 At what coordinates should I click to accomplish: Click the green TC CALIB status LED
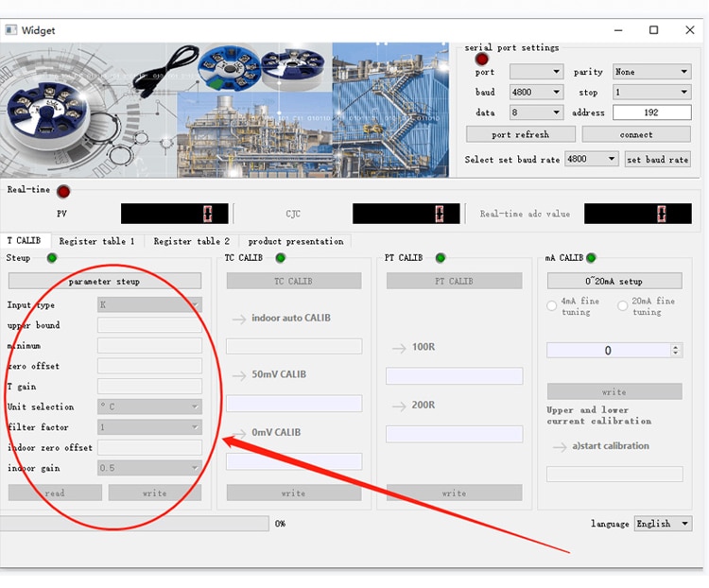click(280, 258)
